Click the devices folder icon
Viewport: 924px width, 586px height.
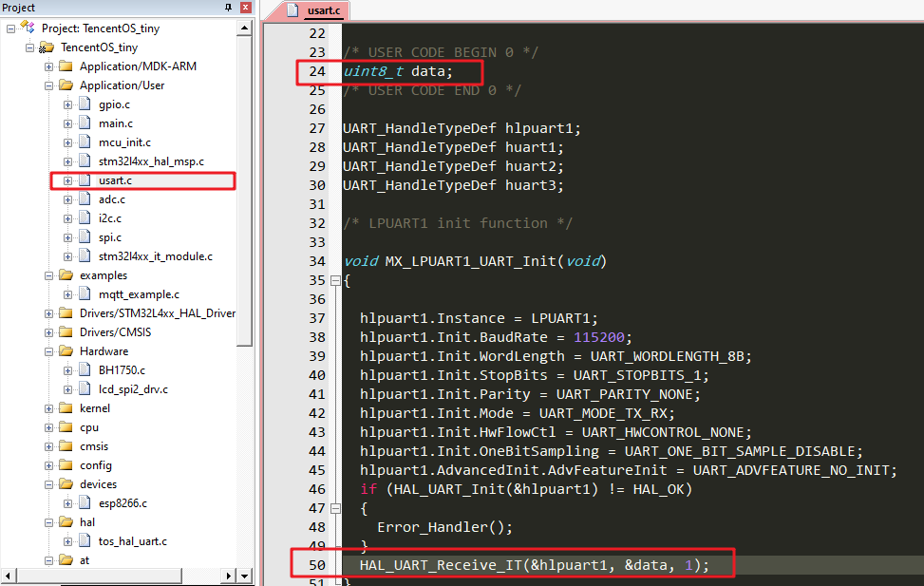66,484
